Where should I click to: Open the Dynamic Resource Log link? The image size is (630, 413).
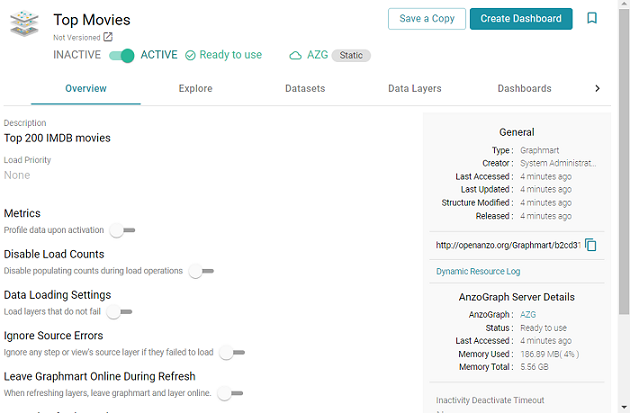[x=478, y=272]
